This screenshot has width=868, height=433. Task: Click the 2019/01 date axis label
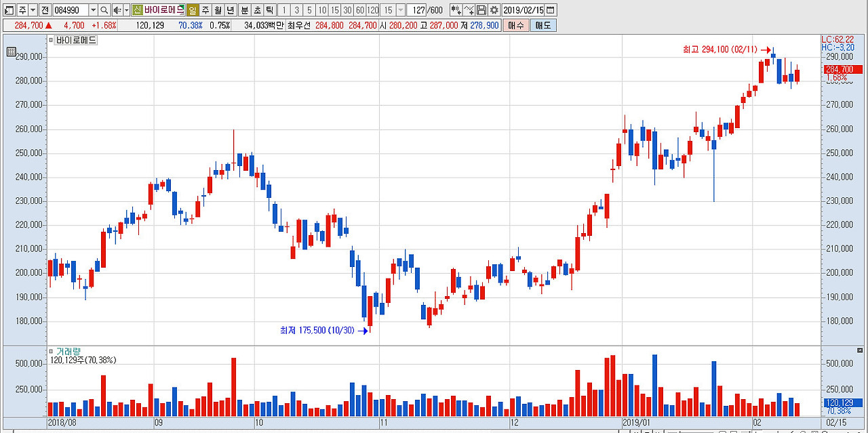coord(636,422)
